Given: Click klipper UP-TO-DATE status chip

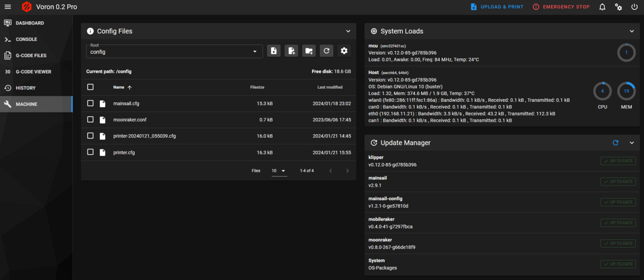Looking at the screenshot, I should click(x=618, y=161).
